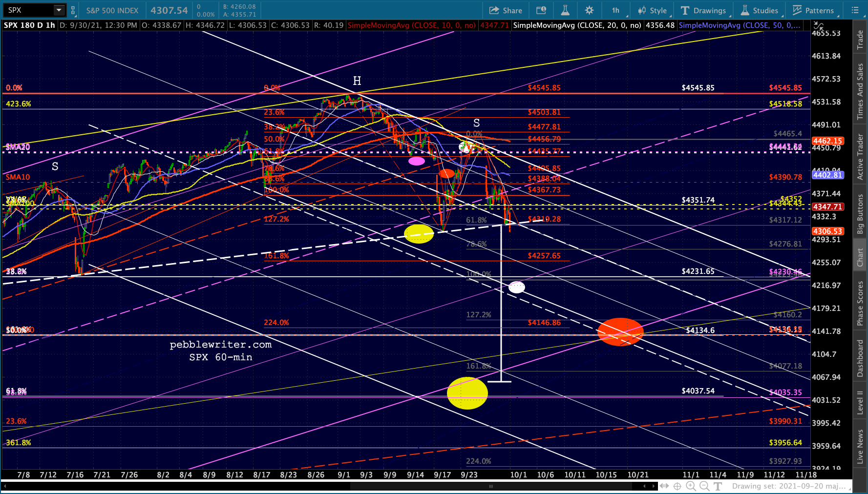This screenshot has width=868, height=494.
Task: Open the Live News side tab
Action: click(860, 447)
